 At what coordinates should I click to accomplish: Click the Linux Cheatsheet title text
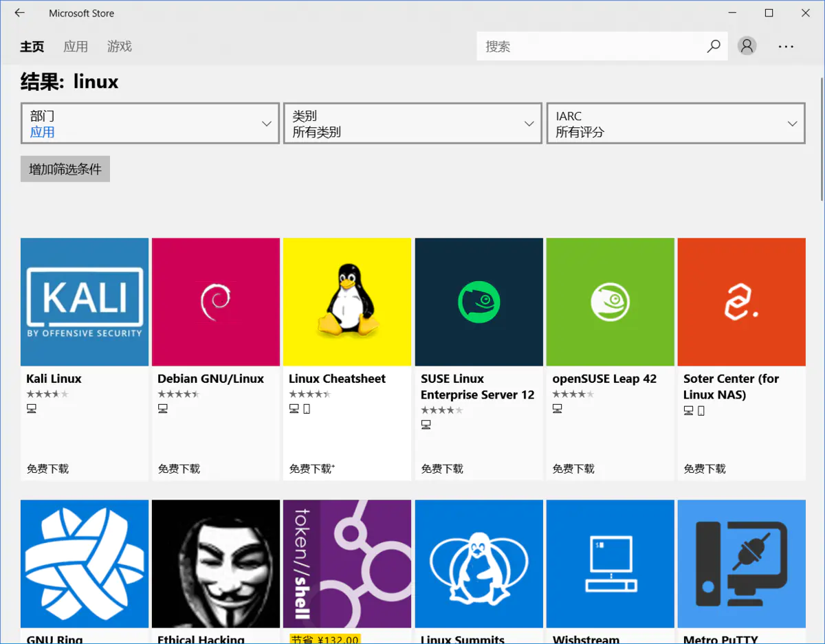tap(337, 379)
